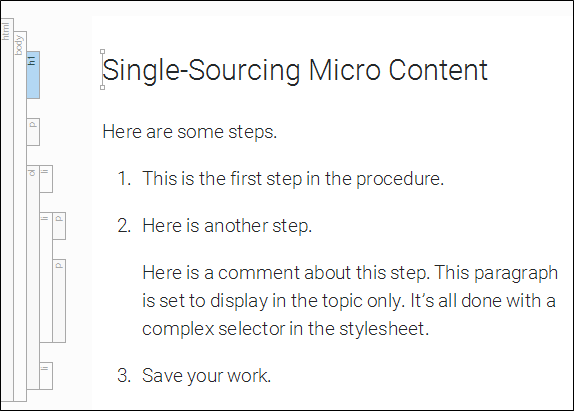Screen dimensions: 574x411
Task: Click the html tag structure bar
Action: (7, 209)
